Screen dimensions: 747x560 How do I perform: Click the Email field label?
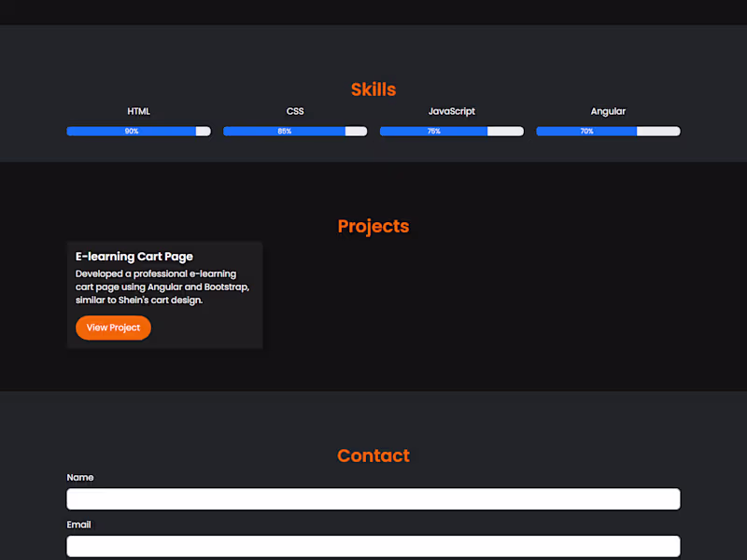point(78,525)
